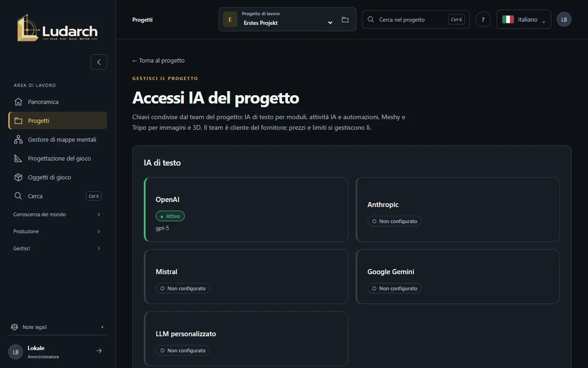Image resolution: width=588 pixels, height=368 pixels.
Task: Click the Progettazione del gioco ruler icon
Action: (18, 158)
